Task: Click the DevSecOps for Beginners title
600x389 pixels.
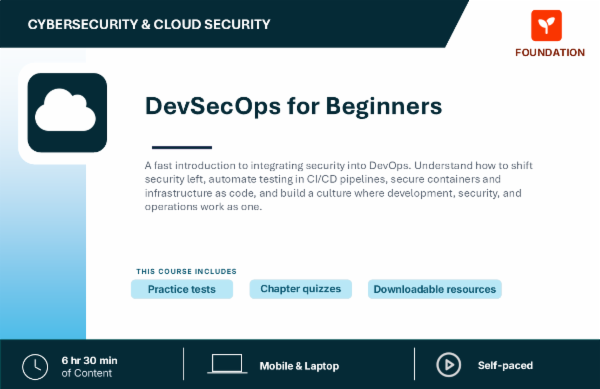Action: pos(293,106)
